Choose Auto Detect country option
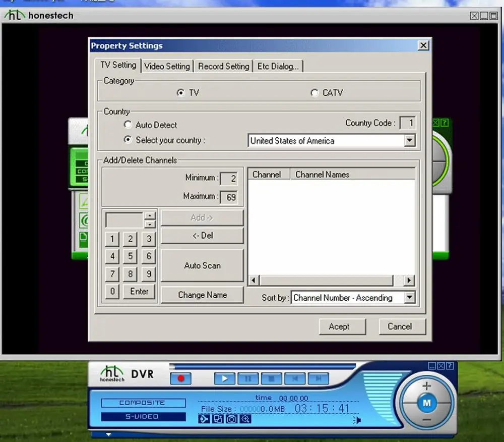 128,125
